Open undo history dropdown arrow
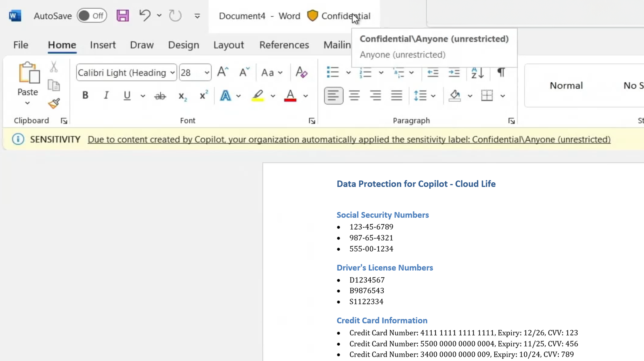 coord(159,16)
